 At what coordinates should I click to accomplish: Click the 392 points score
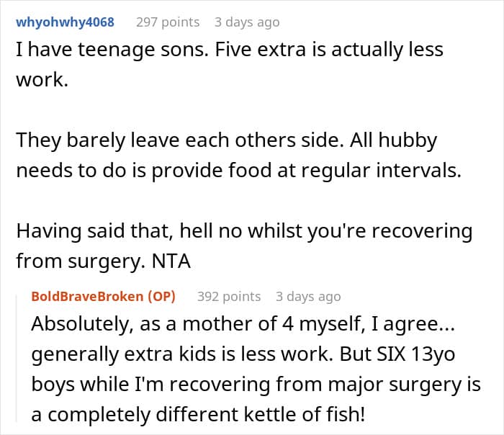(x=229, y=297)
